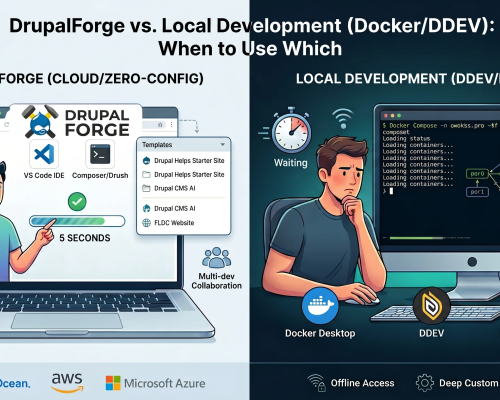
Task: Click the Microsoft Azure logo
Action: click(156, 383)
